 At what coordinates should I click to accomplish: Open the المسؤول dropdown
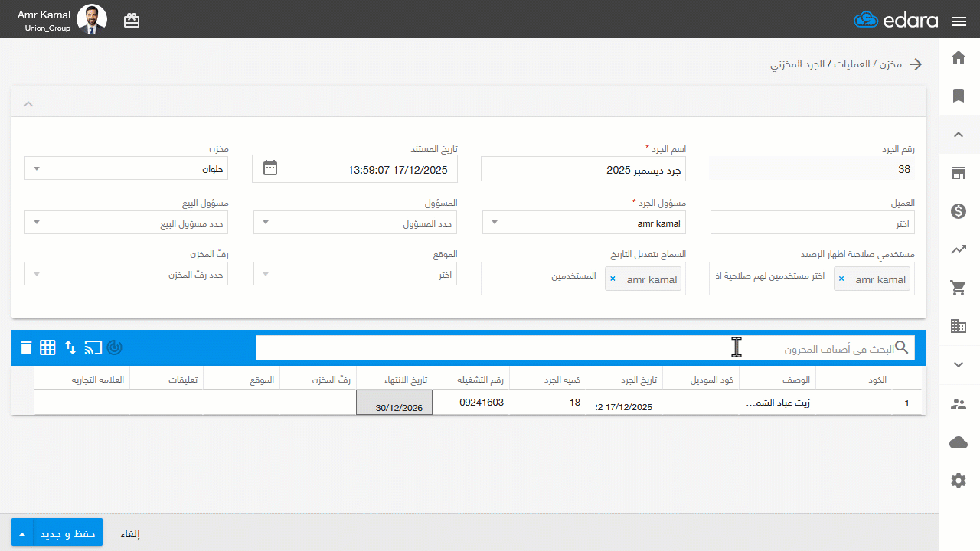point(355,223)
